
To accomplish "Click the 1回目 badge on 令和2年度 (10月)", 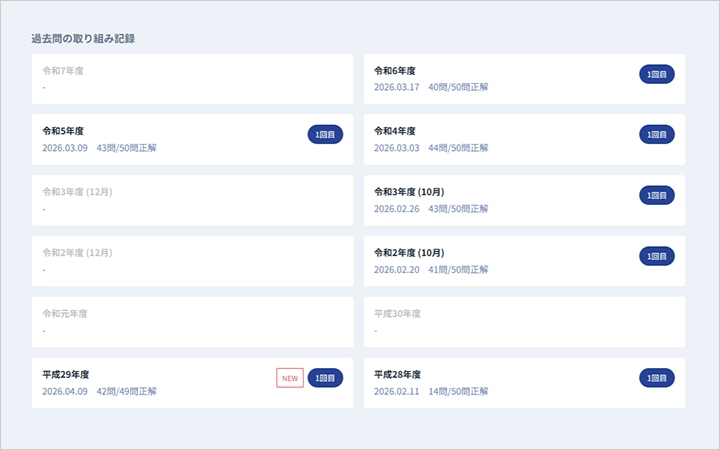I will tap(656, 256).
